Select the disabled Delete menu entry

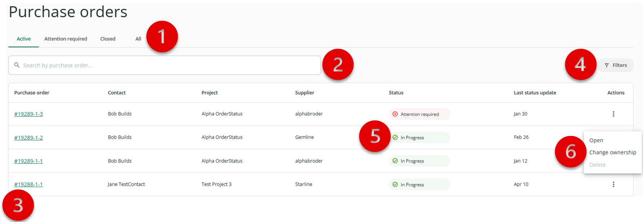597,165
